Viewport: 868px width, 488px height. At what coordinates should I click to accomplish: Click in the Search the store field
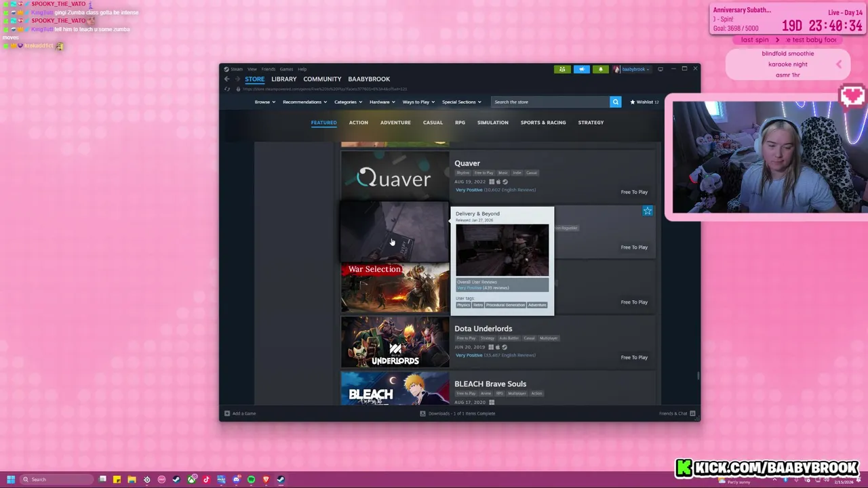coord(550,102)
